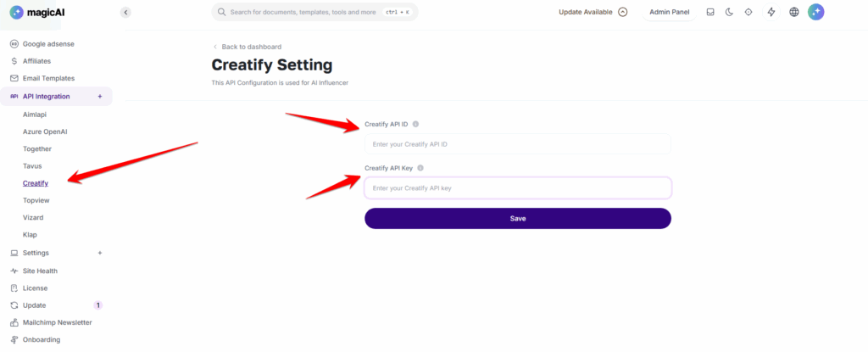
Task: Click the info icon beside Creatify API ID
Action: click(x=415, y=124)
